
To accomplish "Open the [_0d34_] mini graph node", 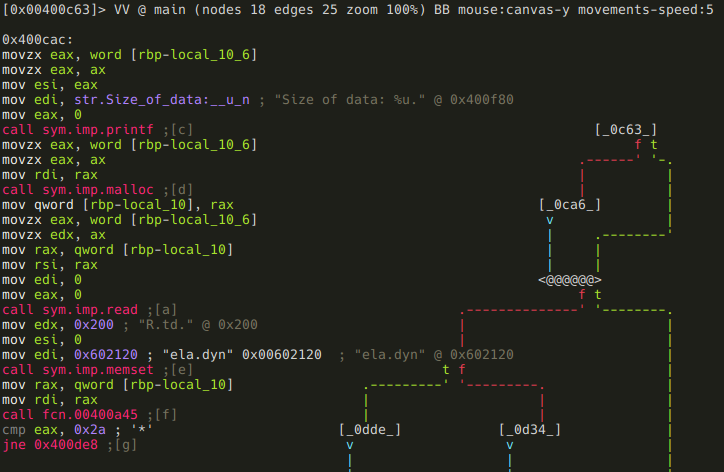I will coord(530,429).
